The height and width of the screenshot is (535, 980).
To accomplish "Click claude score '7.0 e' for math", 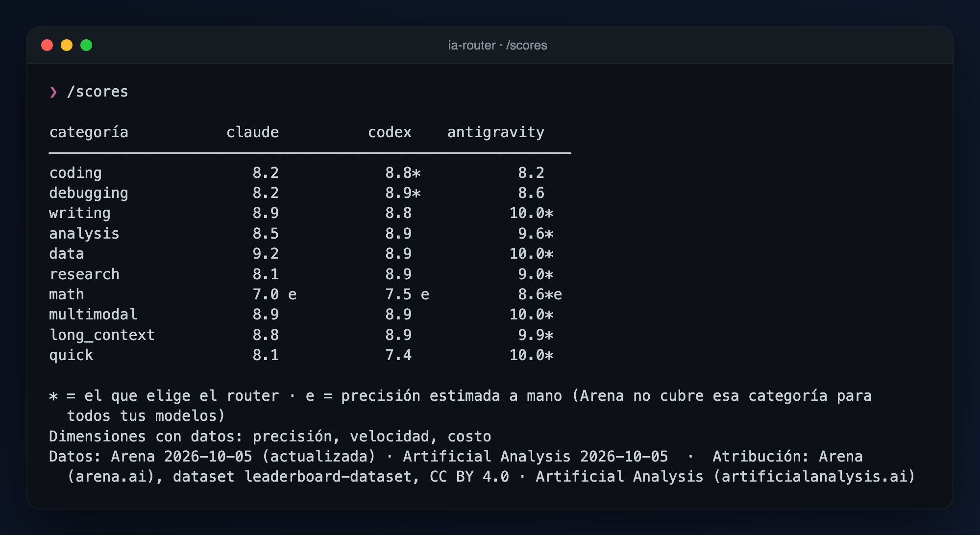I will 274,294.
